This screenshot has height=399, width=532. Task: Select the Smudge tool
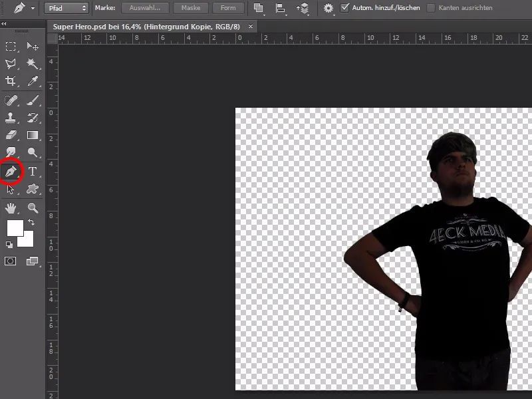coord(11,152)
